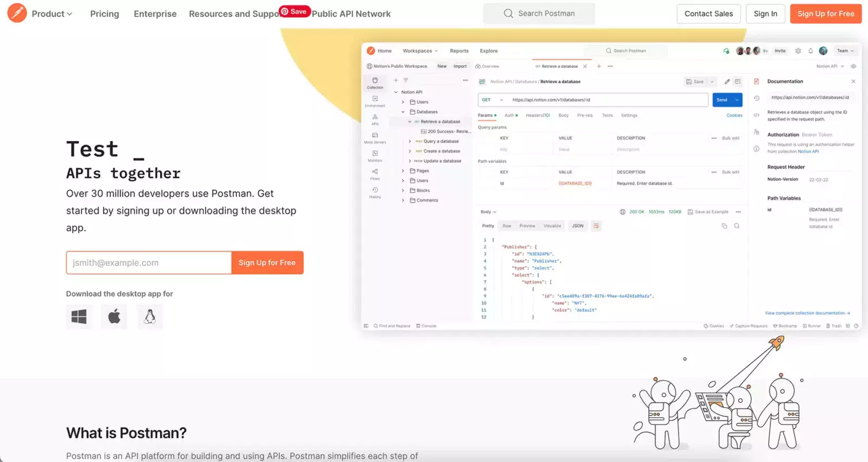Download the Linux desktop app
The width and height of the screenshot is (868, 462).
point(150,317)
